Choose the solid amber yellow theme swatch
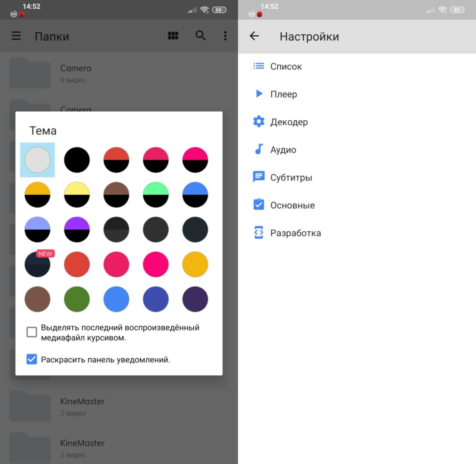The height and width of the screenshot is (464, 476). [195, 264]
